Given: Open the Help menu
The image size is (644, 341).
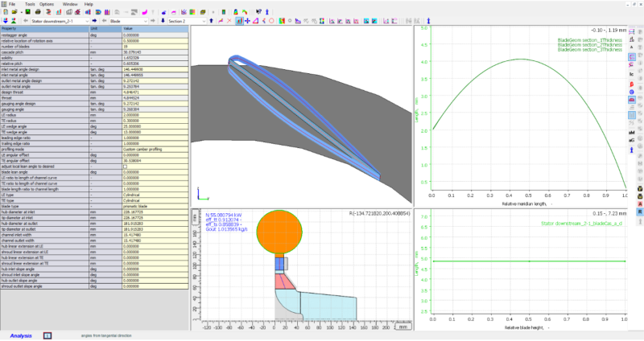Looking at the screenshot, I should click(89, 4).
